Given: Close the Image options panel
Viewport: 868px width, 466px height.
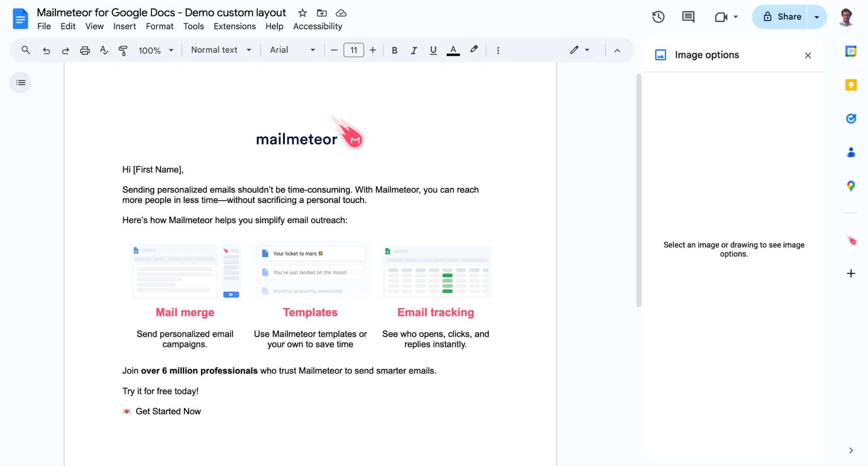Looking at the screenshot, I should pyautogui.click(x=808, y=55).
